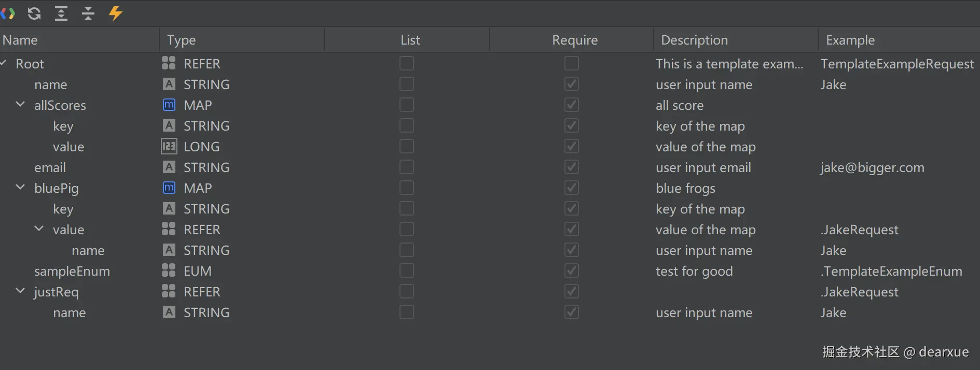Click the EUM type icon for sampleEnum

pyautogui.click(x=169, y=271)
